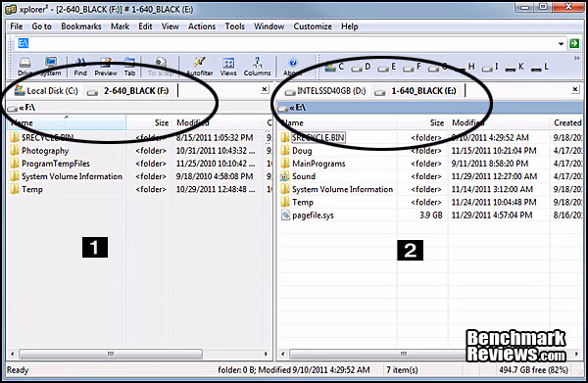This screenshot has width=588, height=383.
Task: Switch to the INTELSSD40GB (D:) tab
Action: click(x=324, y=91)
